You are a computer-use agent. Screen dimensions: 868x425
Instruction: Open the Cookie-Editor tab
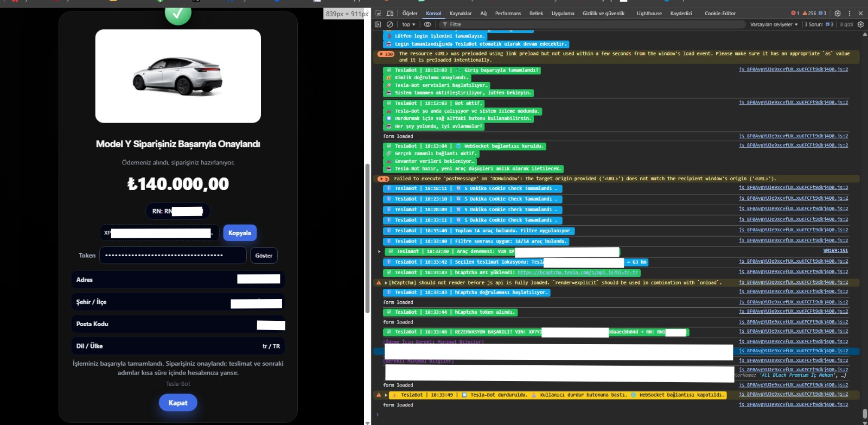tap(720, 14)
